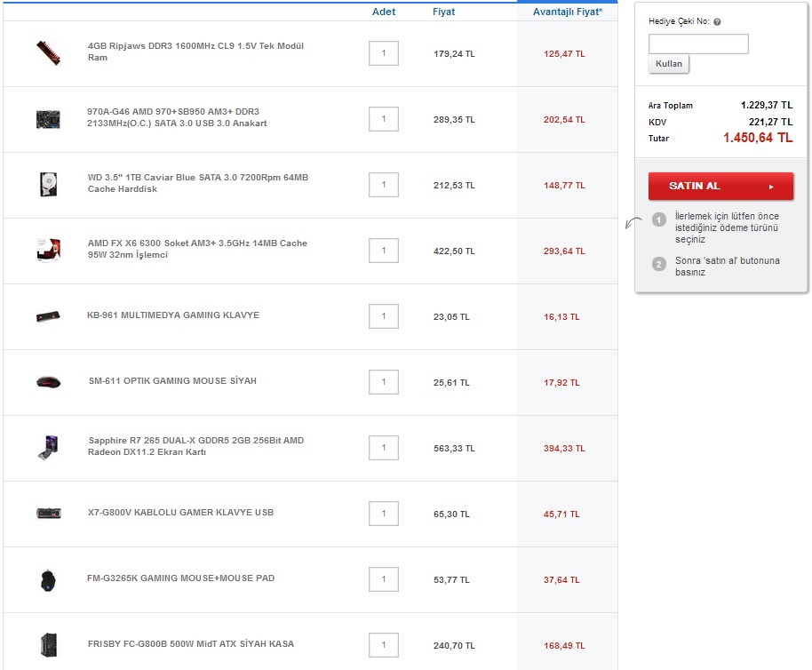The height and width of the screenshot is (670, 812).
Task: Open the 4GB Ripjaws DDR3 1600MHz product link
Action: click(195, 52)
